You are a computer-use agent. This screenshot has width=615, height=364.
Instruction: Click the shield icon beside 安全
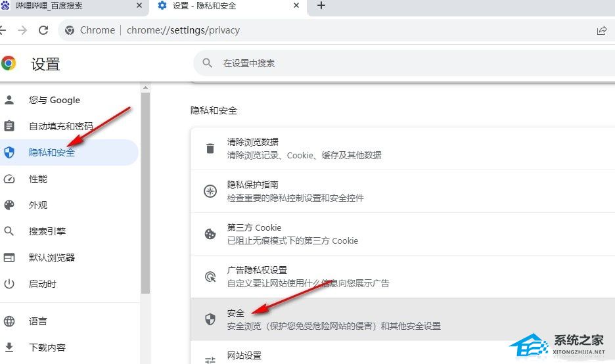pyautogui.click(x=210, y=319)
